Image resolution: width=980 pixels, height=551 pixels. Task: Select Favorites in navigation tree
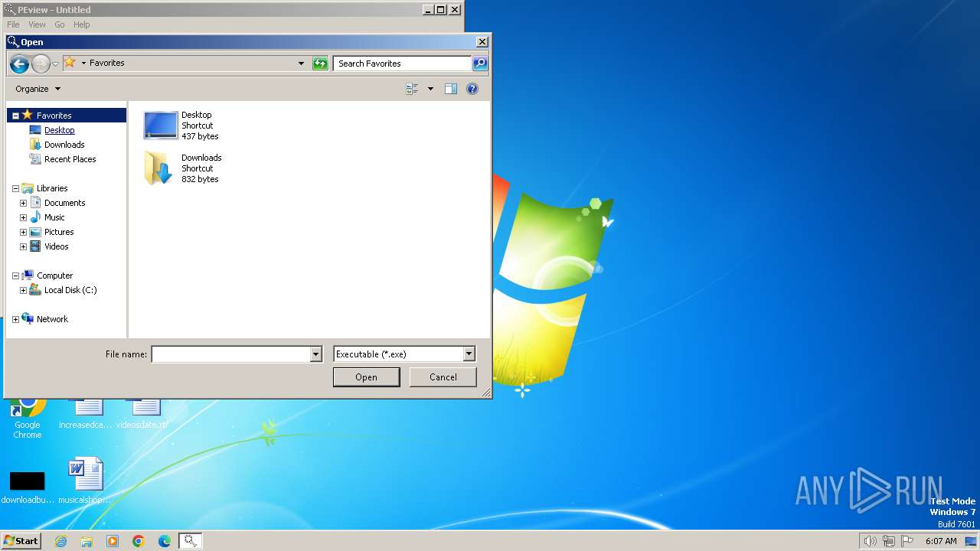[54, 116]
